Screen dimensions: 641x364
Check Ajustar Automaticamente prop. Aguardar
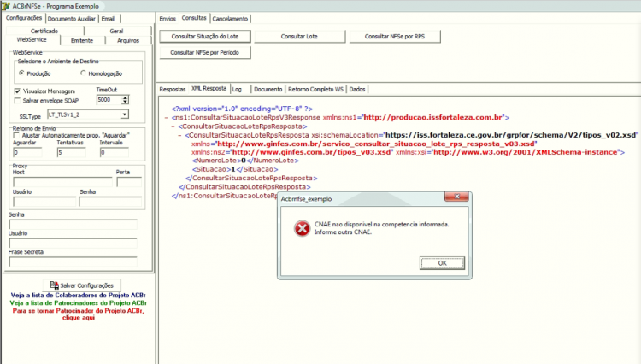[x=16, y=135]
